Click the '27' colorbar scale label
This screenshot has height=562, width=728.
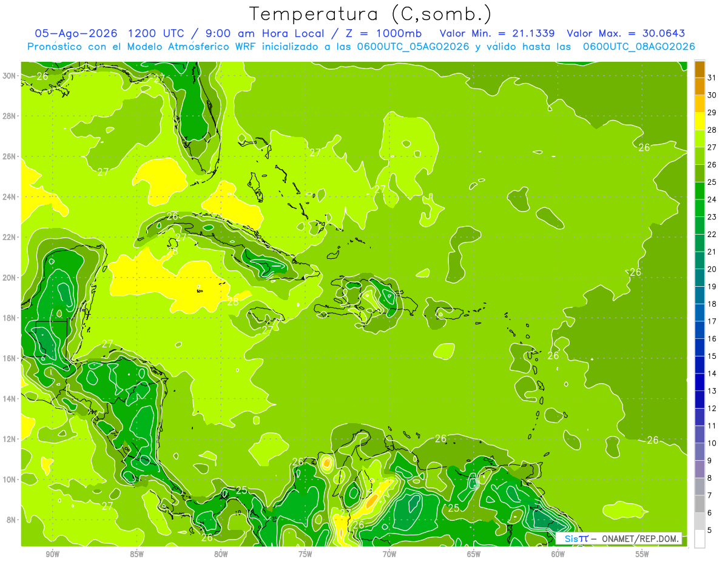click(x=712, y=147)
